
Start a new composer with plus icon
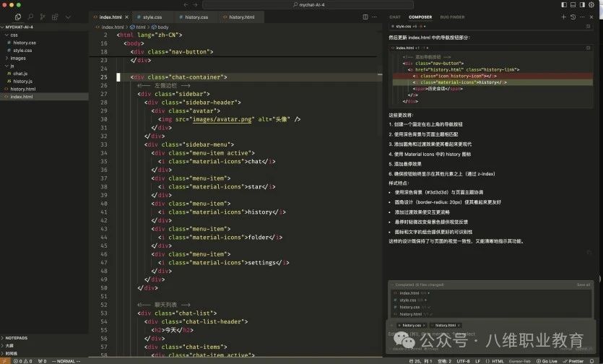click(x=564, y=17)
